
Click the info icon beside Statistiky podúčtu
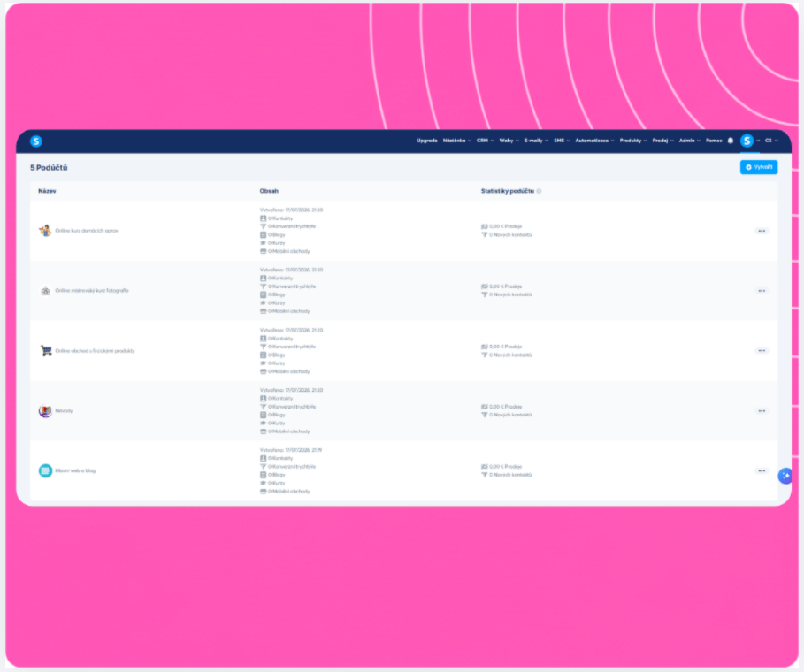(539, 191)
